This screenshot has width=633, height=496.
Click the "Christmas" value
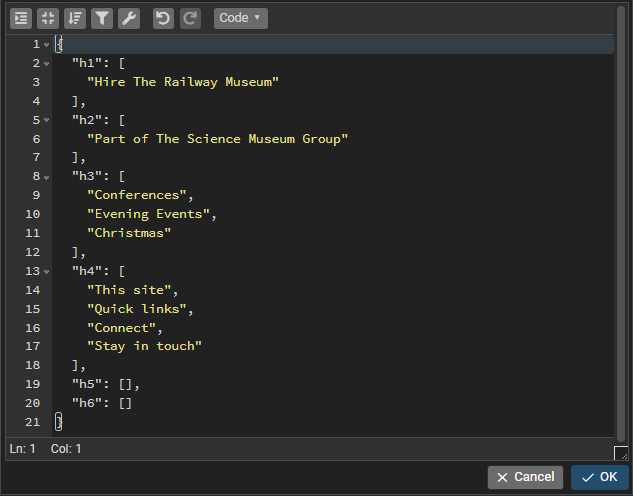pos(129,233)
